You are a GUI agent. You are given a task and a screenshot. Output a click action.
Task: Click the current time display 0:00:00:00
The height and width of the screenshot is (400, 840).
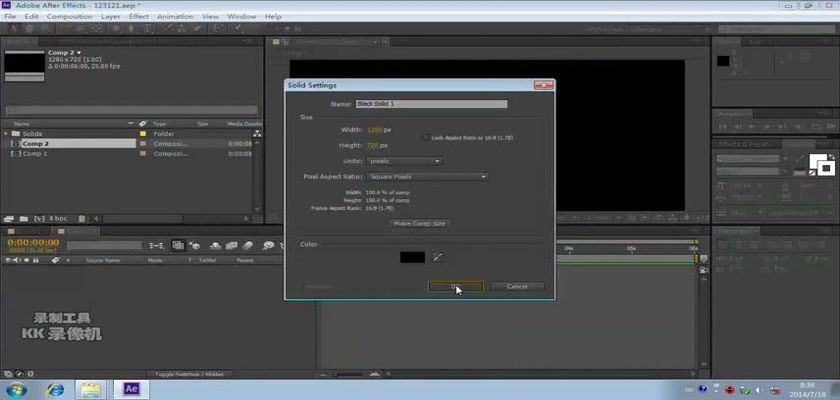tap(33, 243)
